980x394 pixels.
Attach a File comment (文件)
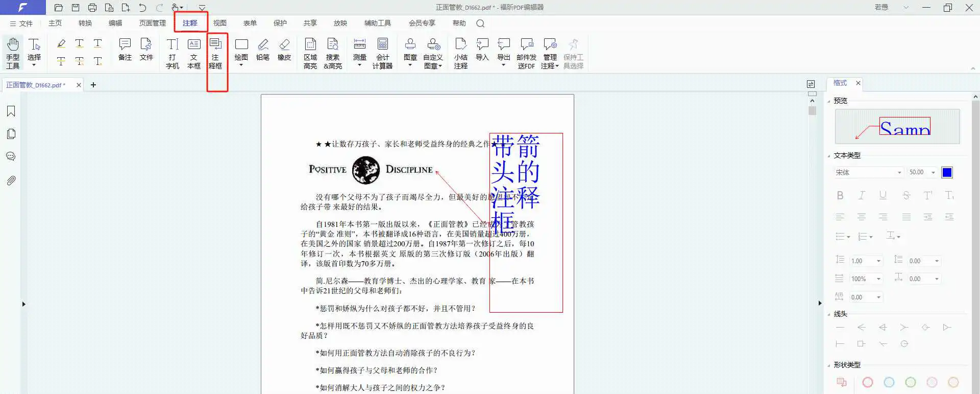click(146, 50)
